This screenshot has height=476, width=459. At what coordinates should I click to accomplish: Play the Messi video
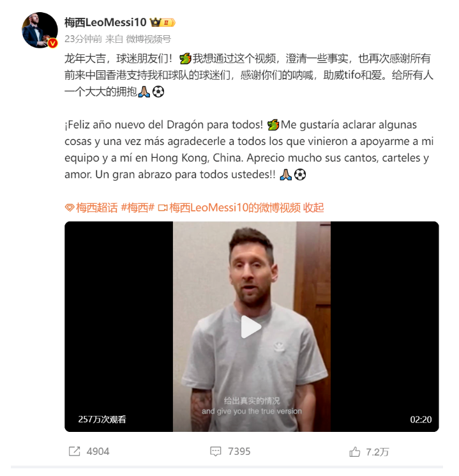tap(251, 327)
